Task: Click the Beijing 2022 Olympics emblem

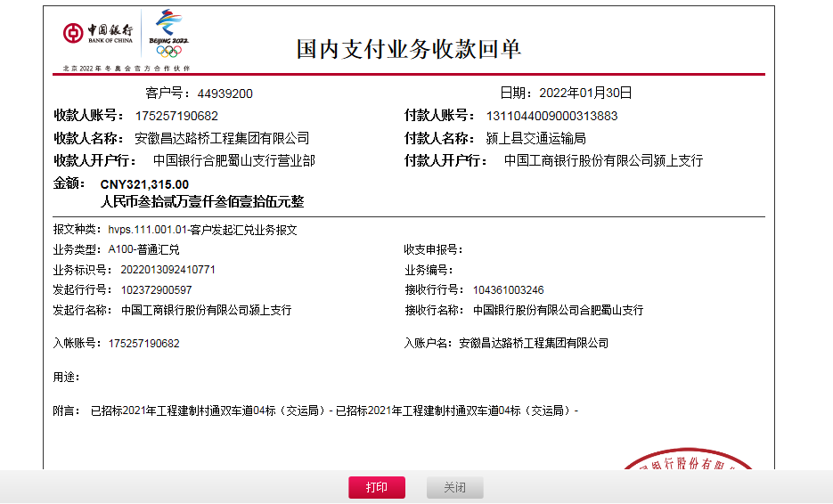Action: click(168, 33)
